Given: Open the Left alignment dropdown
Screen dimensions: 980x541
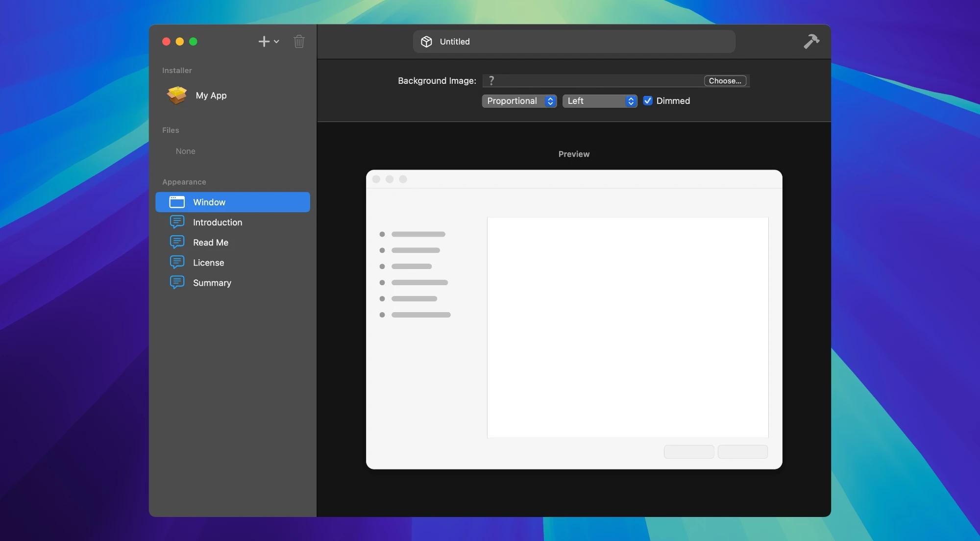Looking at the screenshot, I should click(x=599, y=101).
